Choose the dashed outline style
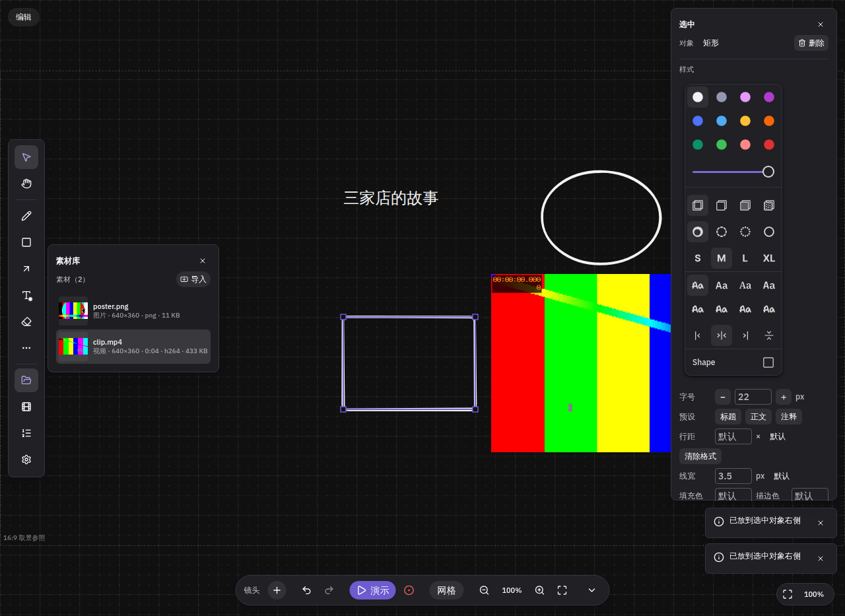 click(x=722, y=232)
